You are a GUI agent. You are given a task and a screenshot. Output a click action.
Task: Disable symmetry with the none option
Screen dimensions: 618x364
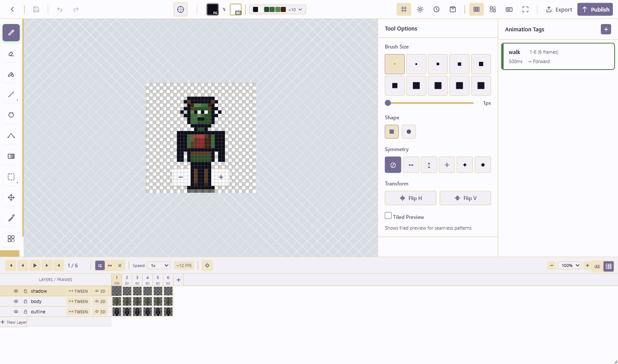tap(393, 165)
